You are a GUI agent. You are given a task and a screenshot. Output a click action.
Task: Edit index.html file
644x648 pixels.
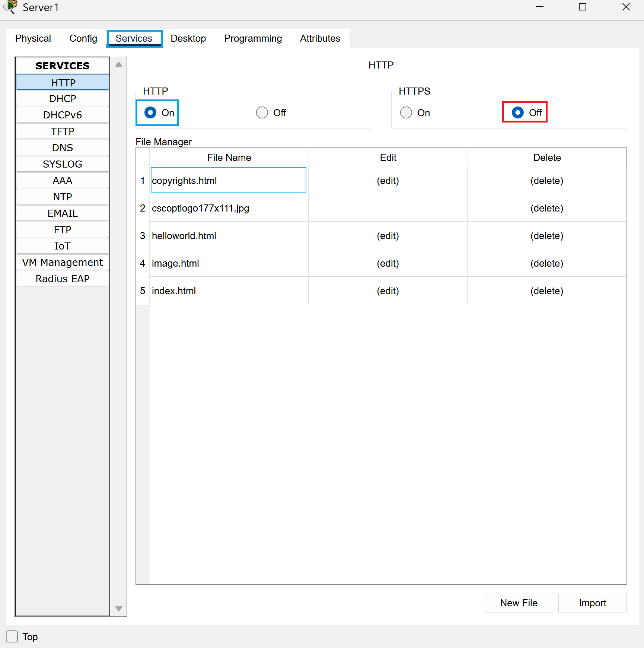[x=388, y=291]
